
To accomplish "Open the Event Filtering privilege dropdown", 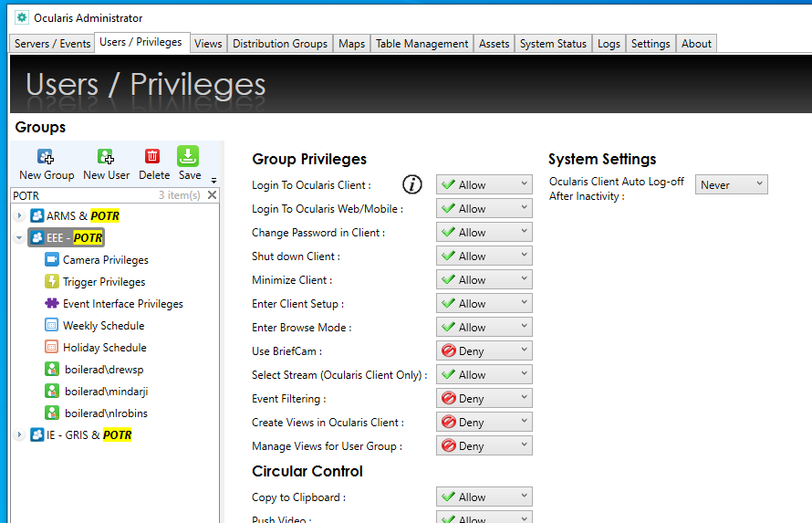I will pyautogui.click(x=484, y=399).
